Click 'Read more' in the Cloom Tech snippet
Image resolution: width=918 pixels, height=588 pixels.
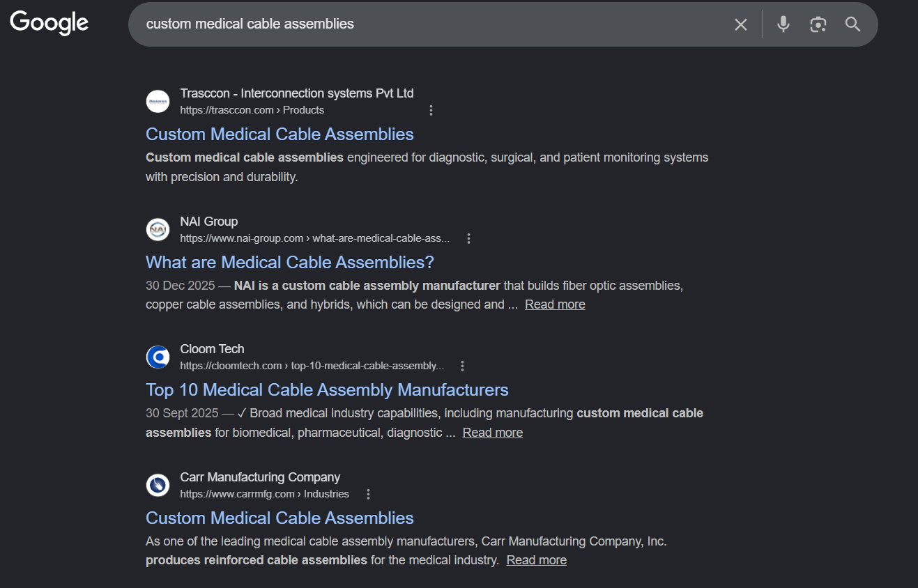tap(493, 433)
